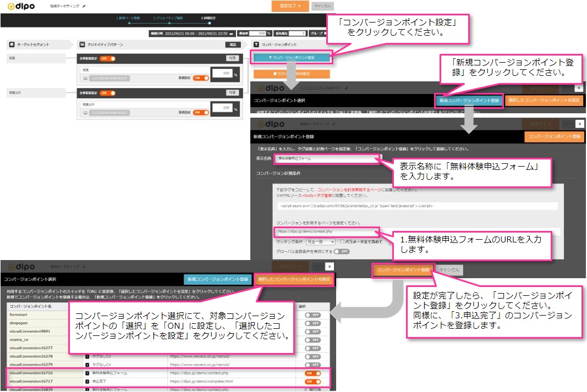Viewport: 587px width, 392px height.
Task: Click the script tag code box
Action: pos(417,206)
